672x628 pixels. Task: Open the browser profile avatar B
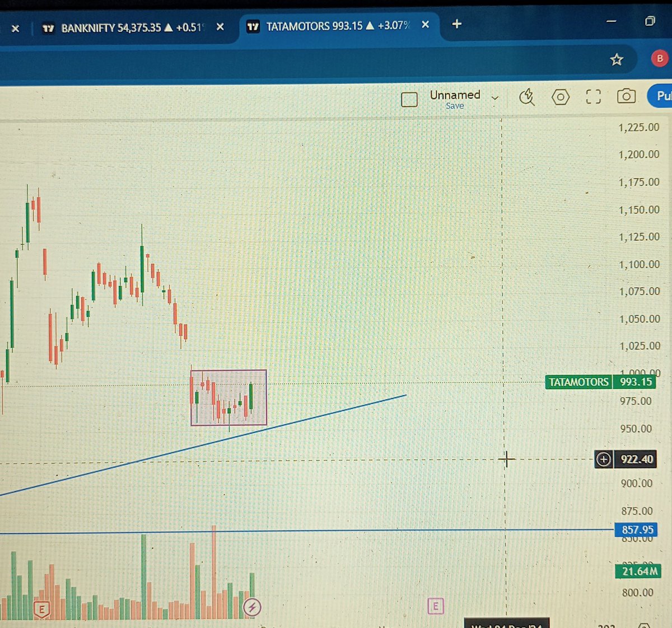tap(660, 58)
